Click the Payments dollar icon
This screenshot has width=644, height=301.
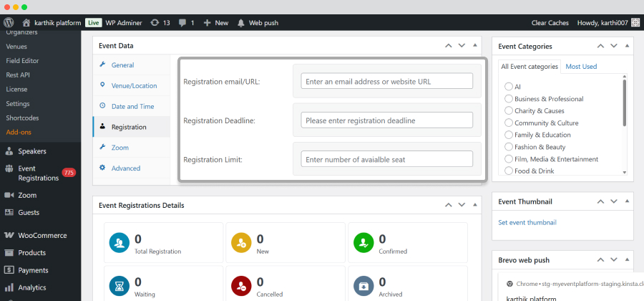pyautogui.click(x=9, y=270)
